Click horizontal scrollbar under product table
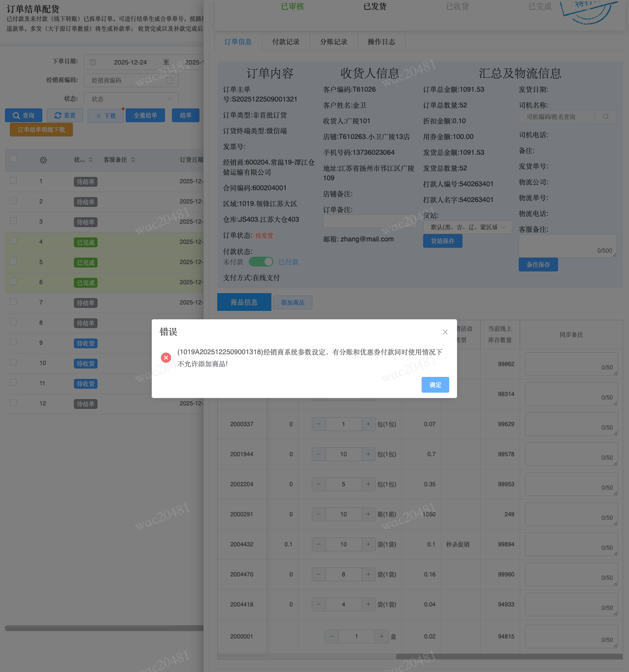This screenshot has width=629, height=672. coord(509,656)
